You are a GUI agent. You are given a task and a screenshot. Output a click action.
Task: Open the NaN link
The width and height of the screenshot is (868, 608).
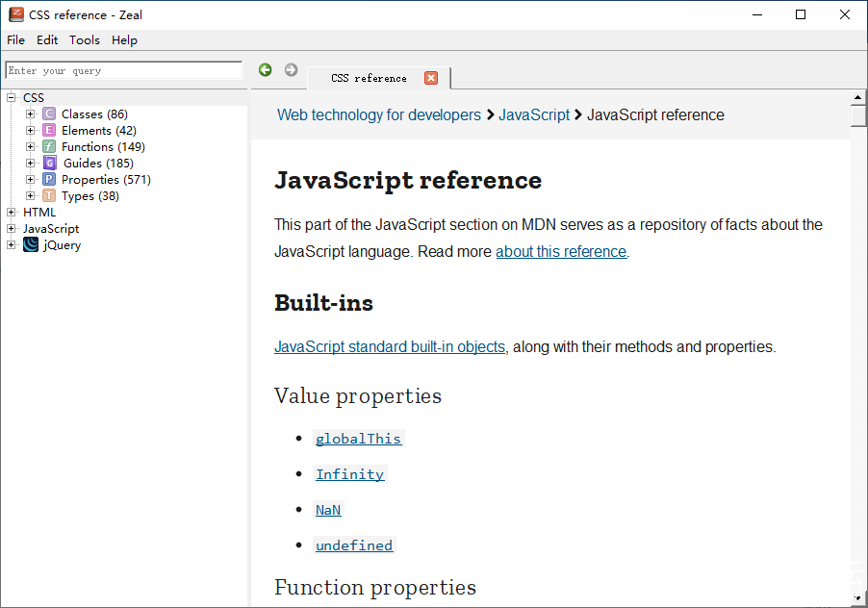328,510
